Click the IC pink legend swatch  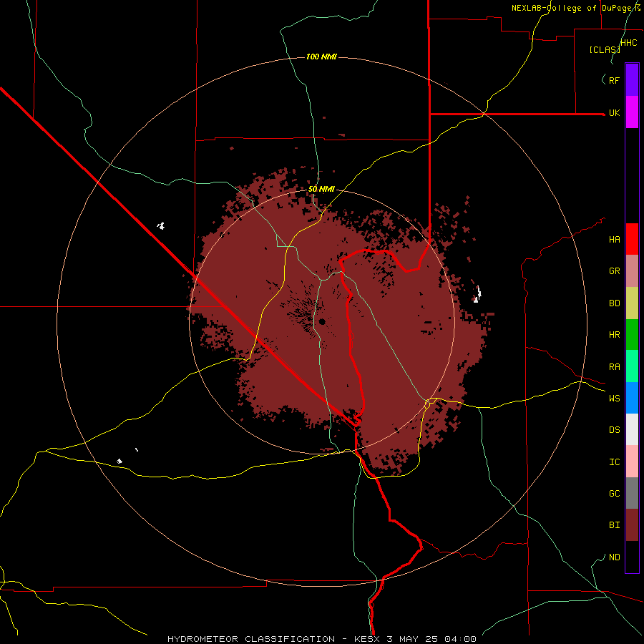click(632, 462)
